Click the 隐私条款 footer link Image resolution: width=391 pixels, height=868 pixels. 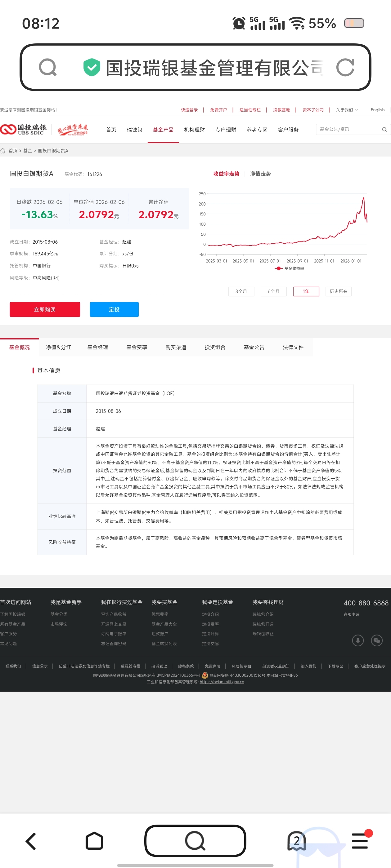point(186,666)
